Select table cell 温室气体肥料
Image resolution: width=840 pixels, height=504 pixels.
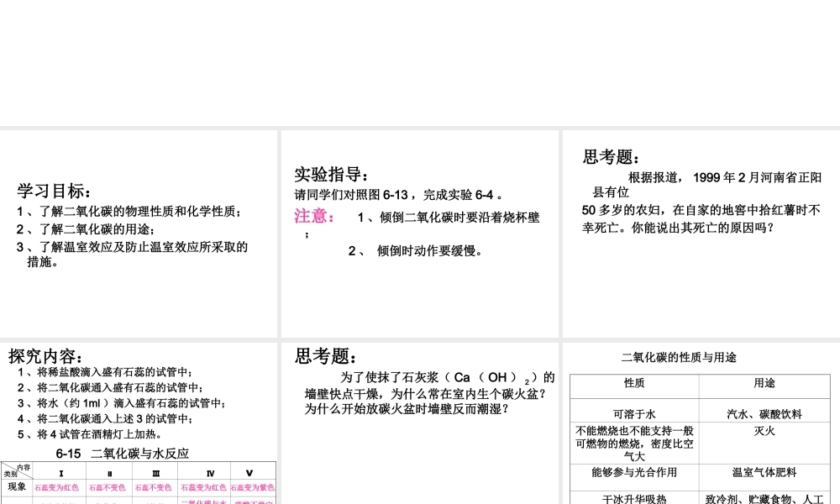coord(764,472)
